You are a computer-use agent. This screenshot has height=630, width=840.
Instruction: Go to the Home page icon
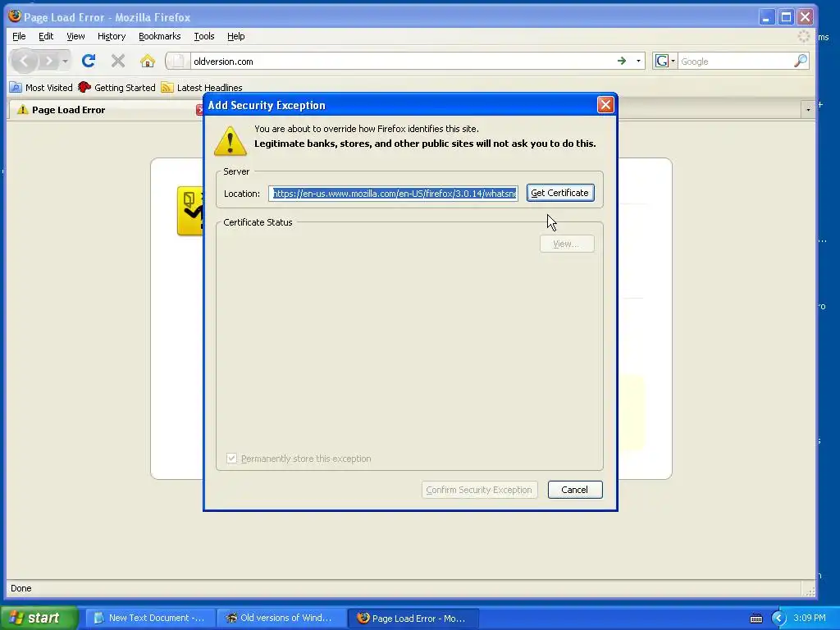click(x=148, y=61)
